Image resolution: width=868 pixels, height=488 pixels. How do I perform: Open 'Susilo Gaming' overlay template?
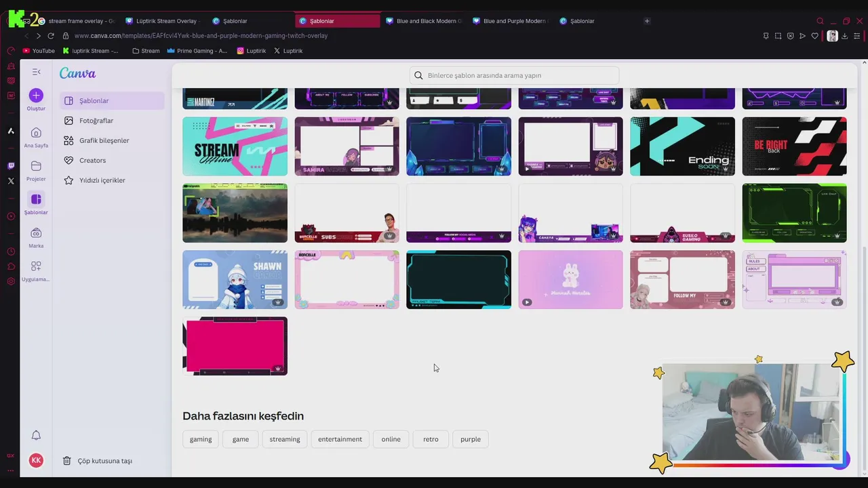coord(682,213)
